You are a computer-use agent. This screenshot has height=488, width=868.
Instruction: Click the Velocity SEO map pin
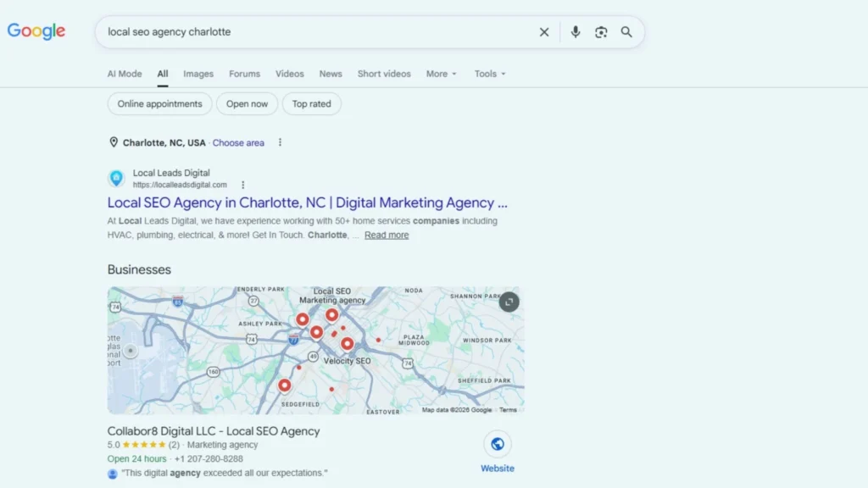pos(347,344)
